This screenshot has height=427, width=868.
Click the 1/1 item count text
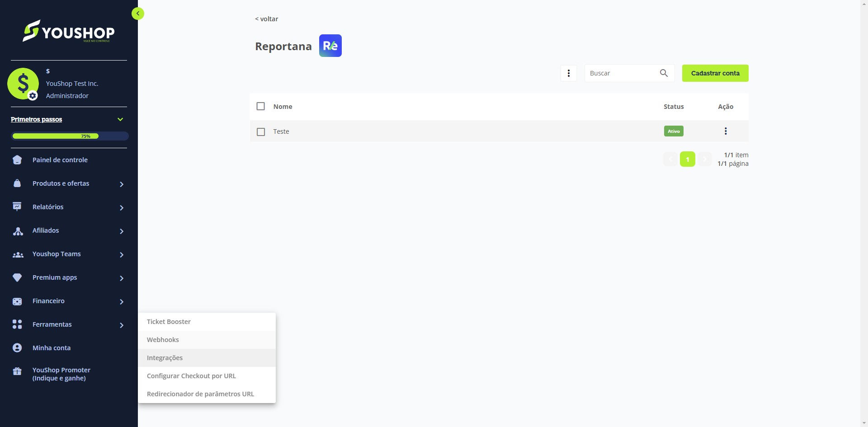736,155
